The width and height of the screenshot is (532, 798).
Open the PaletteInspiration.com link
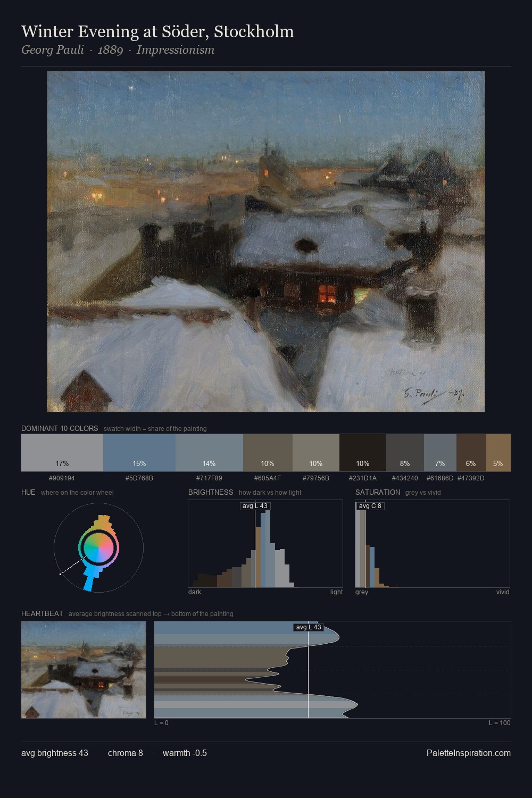pos(469,753)
